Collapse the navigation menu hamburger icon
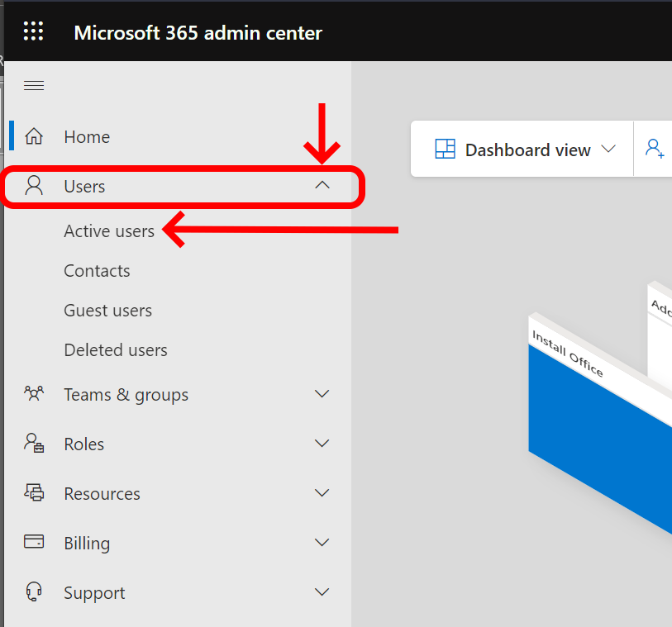Image resolution: width=672 pixels, height=627 pixels. (x=34, y=86)
